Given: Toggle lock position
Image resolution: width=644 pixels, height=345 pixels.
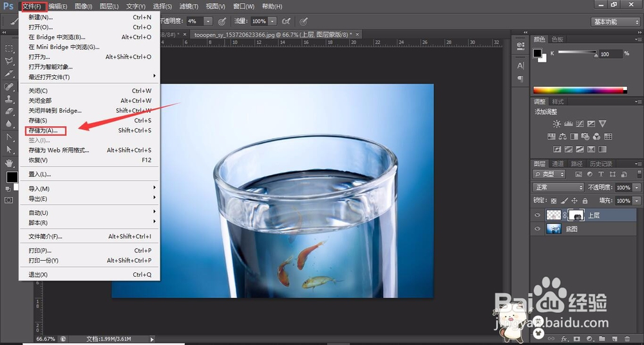Looking at the screenshot, I should [574, 201].
